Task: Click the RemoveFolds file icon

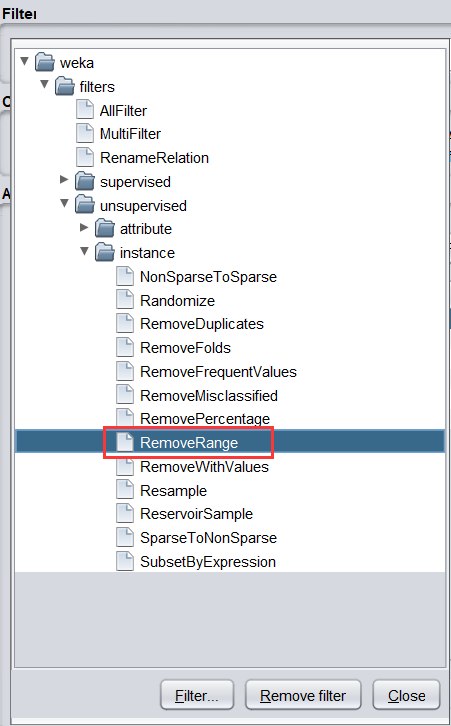Action: [125, 348]
